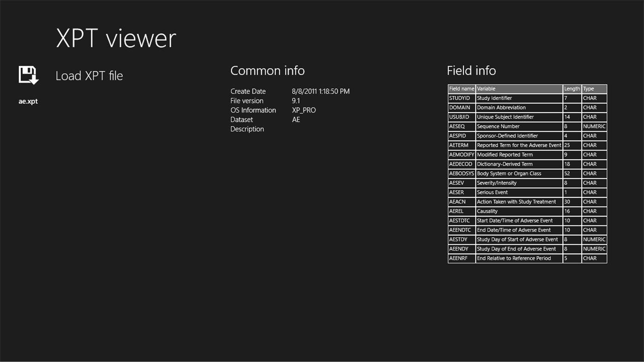Select the AEBODSYS Body System row
The width and height of the screenshot is (644, 362).
pyautogui.click(x=506, y=173)
